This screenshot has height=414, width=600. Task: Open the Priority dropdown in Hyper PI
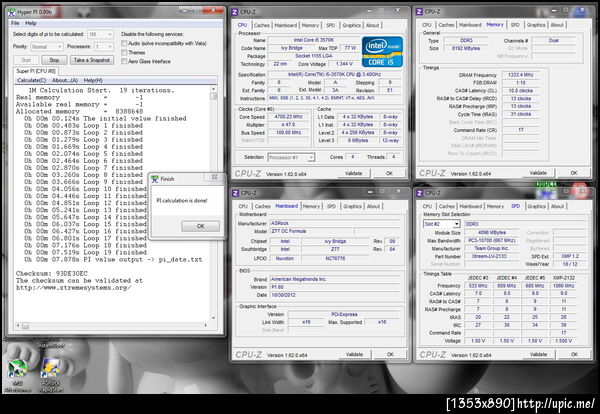coord(47,47)
